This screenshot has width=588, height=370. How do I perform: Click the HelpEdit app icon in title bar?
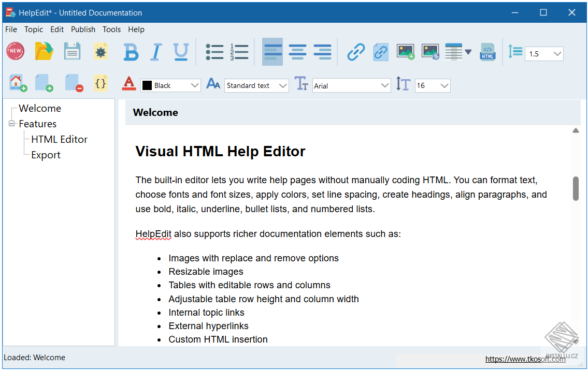(x=10, y=12)
